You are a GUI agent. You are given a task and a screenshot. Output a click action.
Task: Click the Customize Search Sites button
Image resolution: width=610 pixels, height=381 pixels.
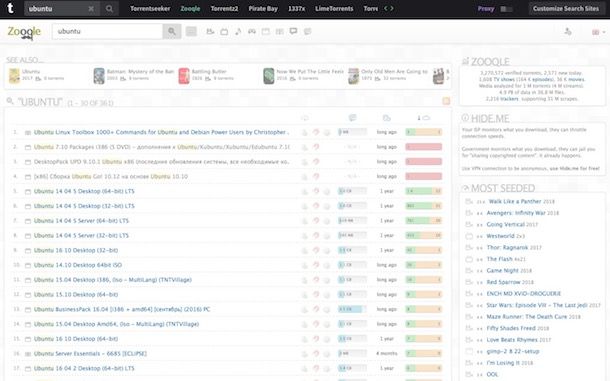pyautogui.click(x=566, y=9)
